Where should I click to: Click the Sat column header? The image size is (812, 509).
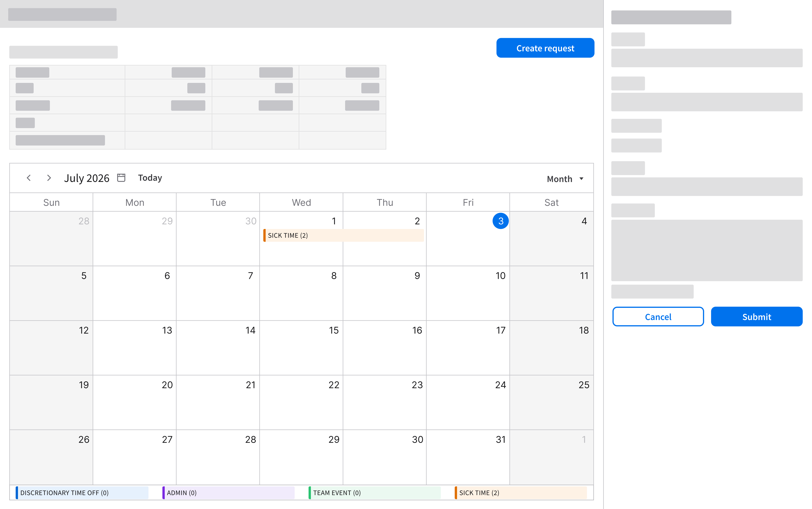pos(551,202)
